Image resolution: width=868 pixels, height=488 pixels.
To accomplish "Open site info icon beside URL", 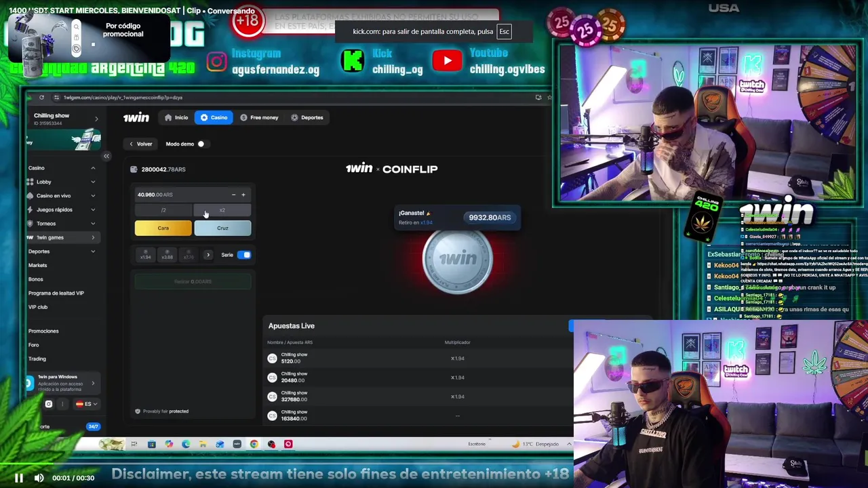I will (x=56, y=98).
